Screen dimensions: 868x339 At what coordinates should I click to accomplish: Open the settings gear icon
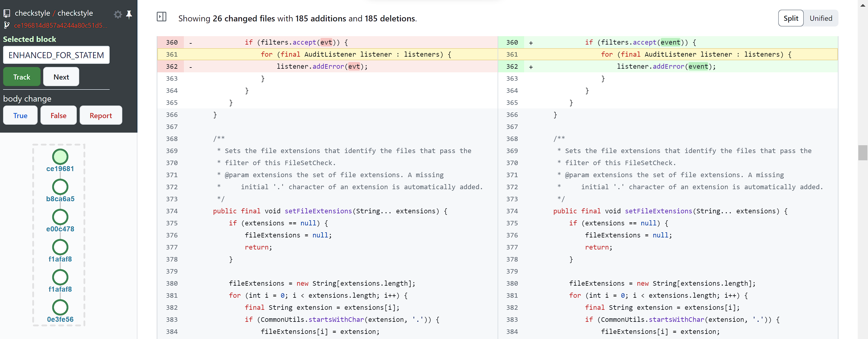click(118, 14)
